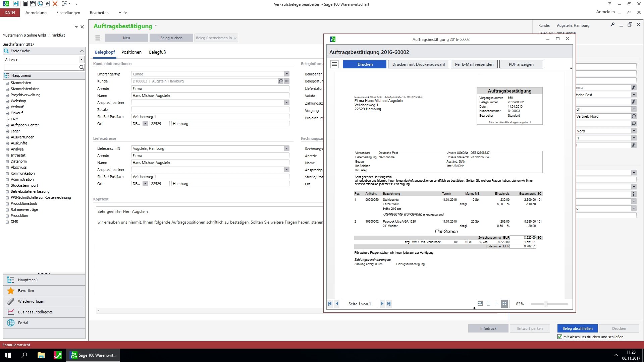Expand the Stammdaten tree node
Image resolution: width=644 pixels, height=362 pixels.
(7, 83)
